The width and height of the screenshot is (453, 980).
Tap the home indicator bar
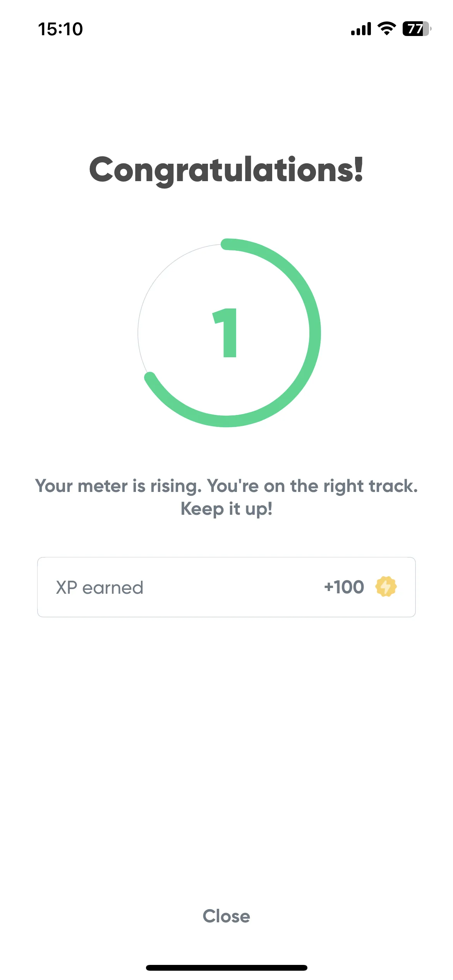[x=226, y=968]
